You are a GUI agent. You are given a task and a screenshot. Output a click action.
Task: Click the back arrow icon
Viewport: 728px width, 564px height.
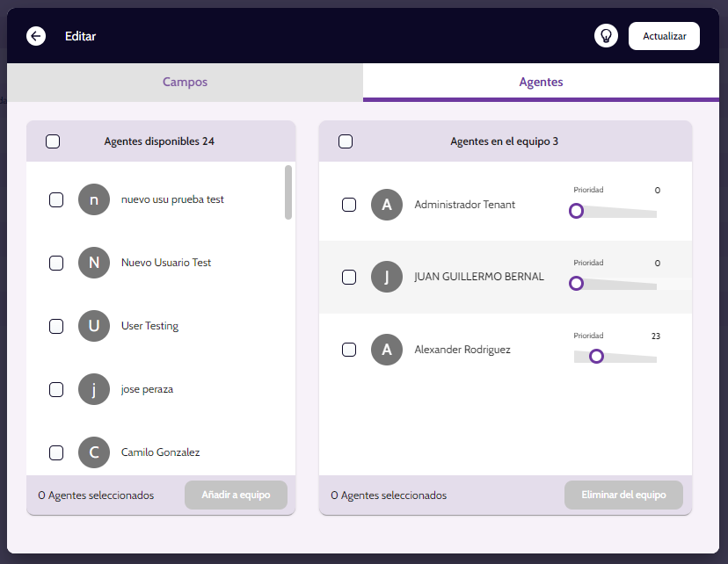point(36,36)
